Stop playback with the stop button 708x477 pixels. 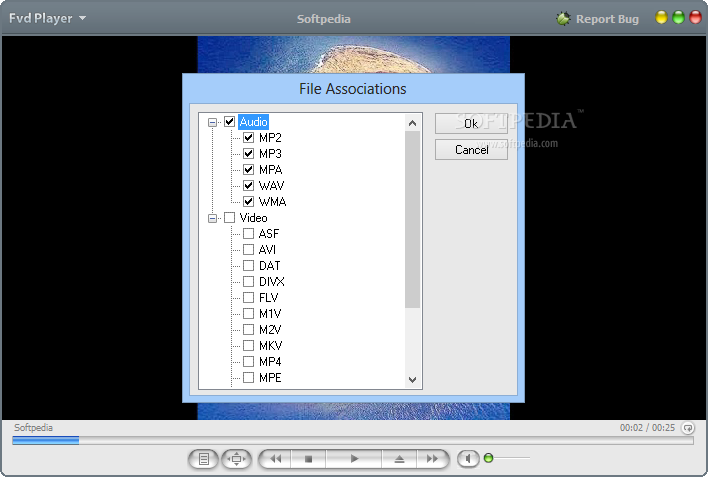click(x=308, y=459)
